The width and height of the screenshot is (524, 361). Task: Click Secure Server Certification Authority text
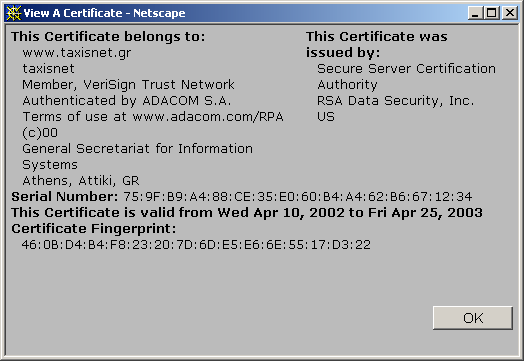[x=406, y=77]
